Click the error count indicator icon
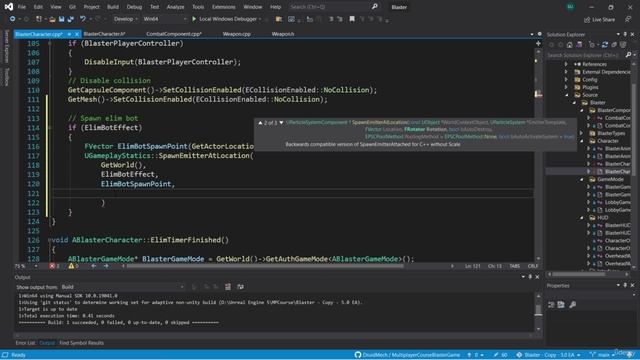 click(52, 266)
